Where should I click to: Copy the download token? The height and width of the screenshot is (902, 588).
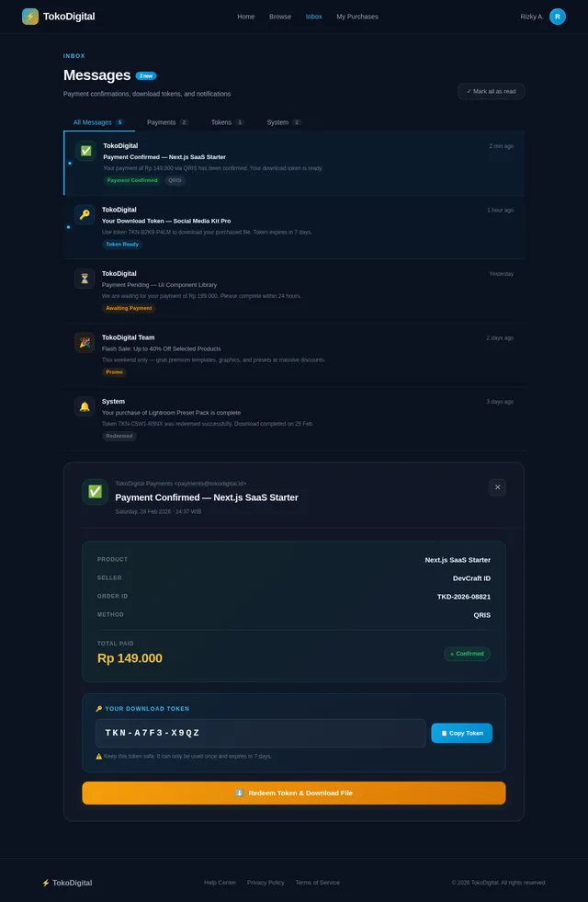(461, 733)
